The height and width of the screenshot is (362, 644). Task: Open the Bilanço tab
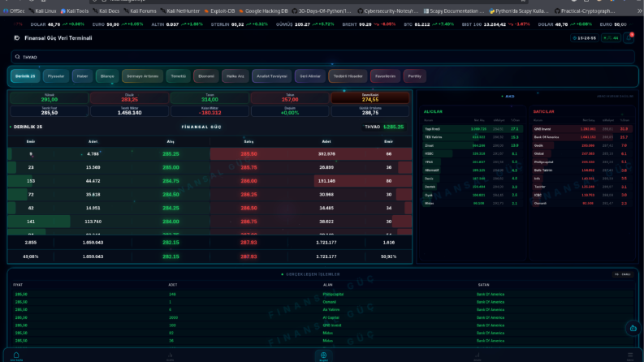point(107,76)
